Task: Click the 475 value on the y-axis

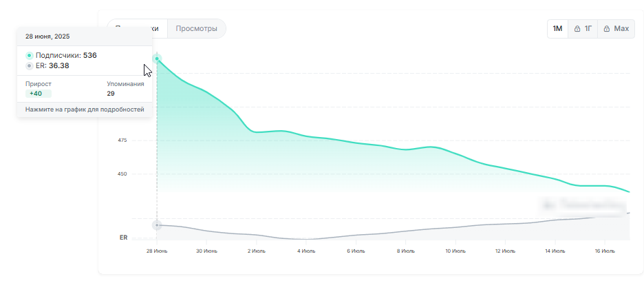Action: (x=122, y=140)
